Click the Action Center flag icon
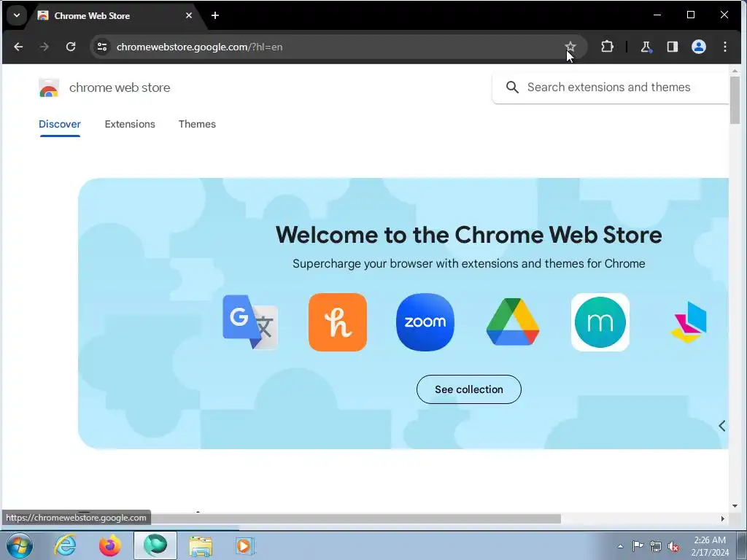This screenshot has height=560, width=747. point(638,546)
